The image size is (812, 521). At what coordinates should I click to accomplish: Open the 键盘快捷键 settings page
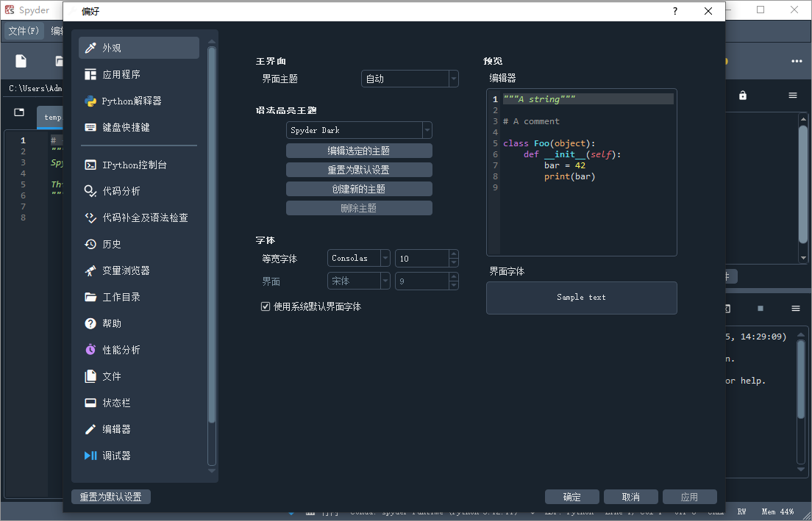click(x=139, y=127)
